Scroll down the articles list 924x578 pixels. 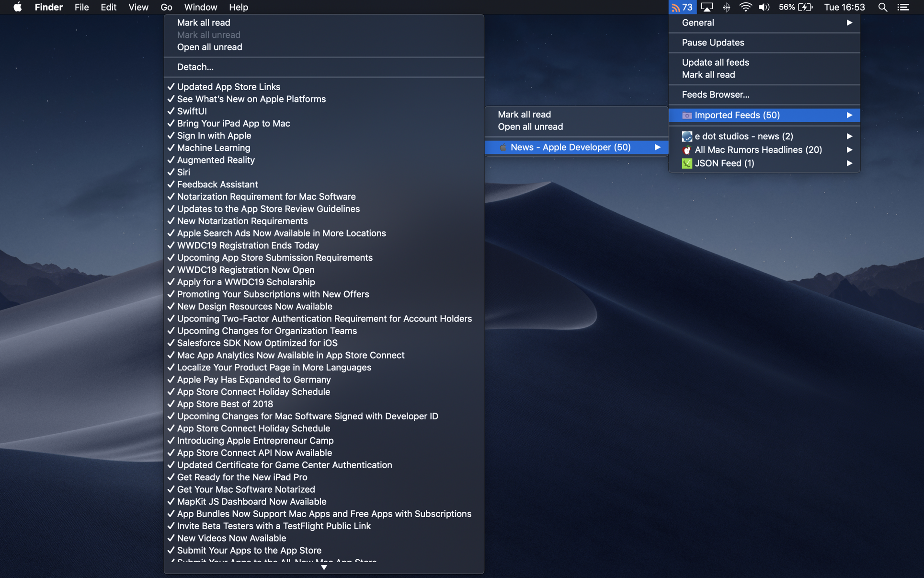(324, 566)
